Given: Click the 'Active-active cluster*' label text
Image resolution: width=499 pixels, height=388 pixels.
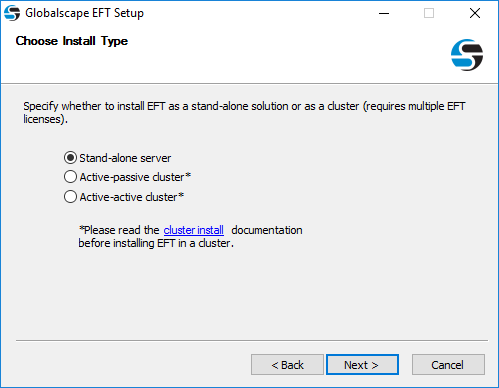Looking at the screenshot, I should (132, 197).
